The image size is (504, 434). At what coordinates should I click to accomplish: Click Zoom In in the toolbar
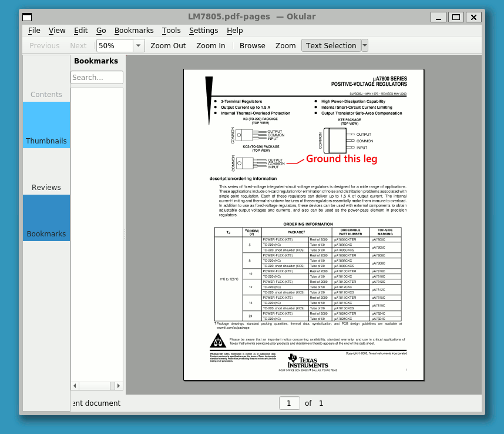pos(210,46)
